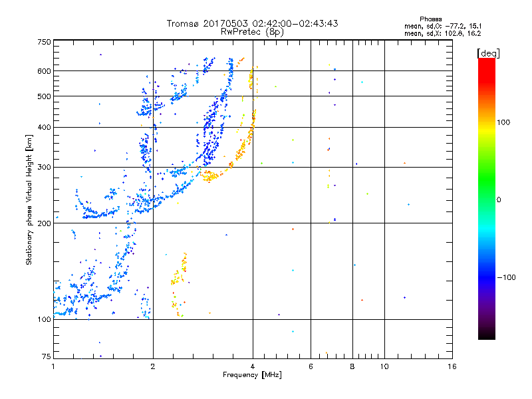Click the 'mean, sd,X: 102.8, 16.2' statistic
The width and height of the screenshot is (532, 399).
[443, 33]
